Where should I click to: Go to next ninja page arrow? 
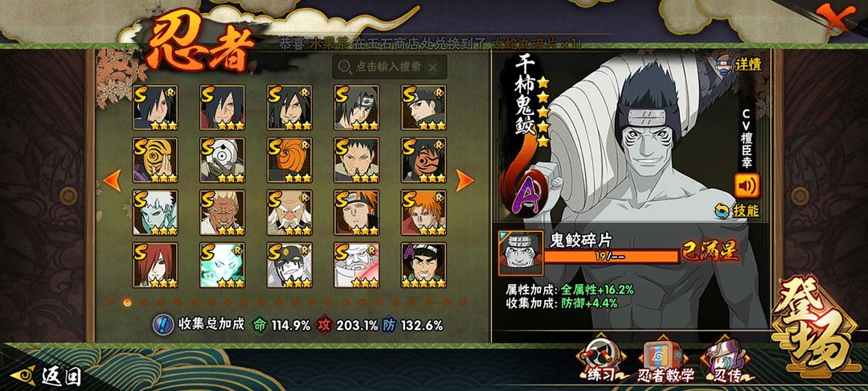[x=464, y=180]
